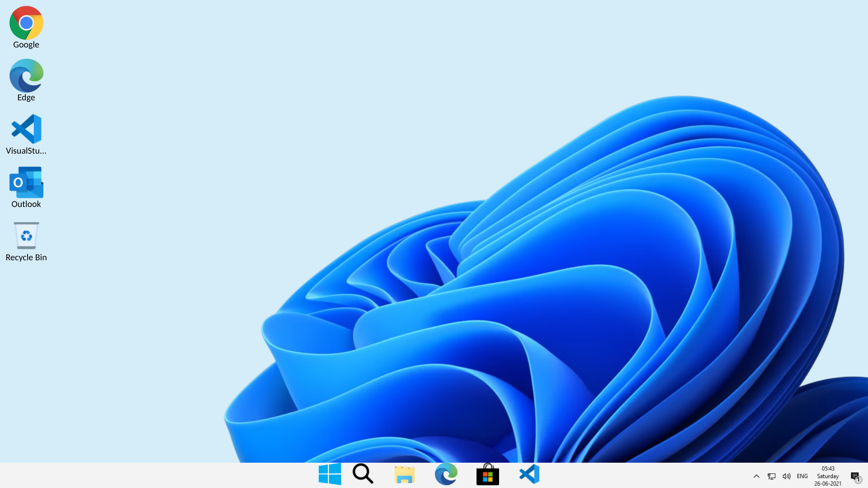Start Visual Studio Code from the taskbar
Screen dimensions: 868x488
point(529,474)
